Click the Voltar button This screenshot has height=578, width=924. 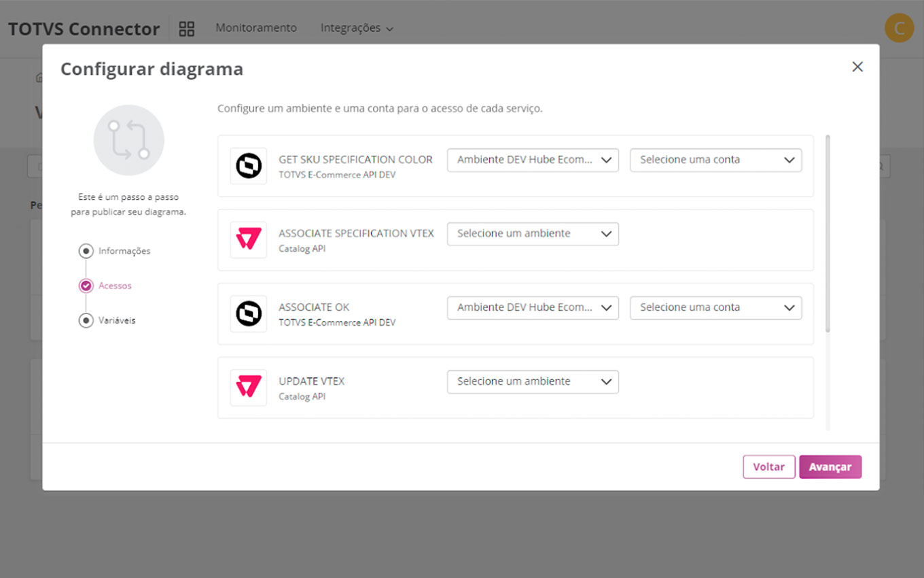(x=769, y=467)
